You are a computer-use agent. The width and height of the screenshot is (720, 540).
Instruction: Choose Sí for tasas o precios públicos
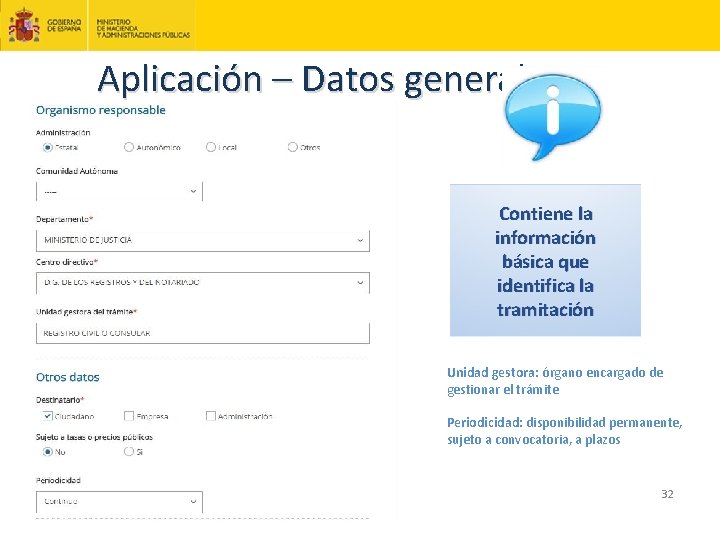(129, 452)
